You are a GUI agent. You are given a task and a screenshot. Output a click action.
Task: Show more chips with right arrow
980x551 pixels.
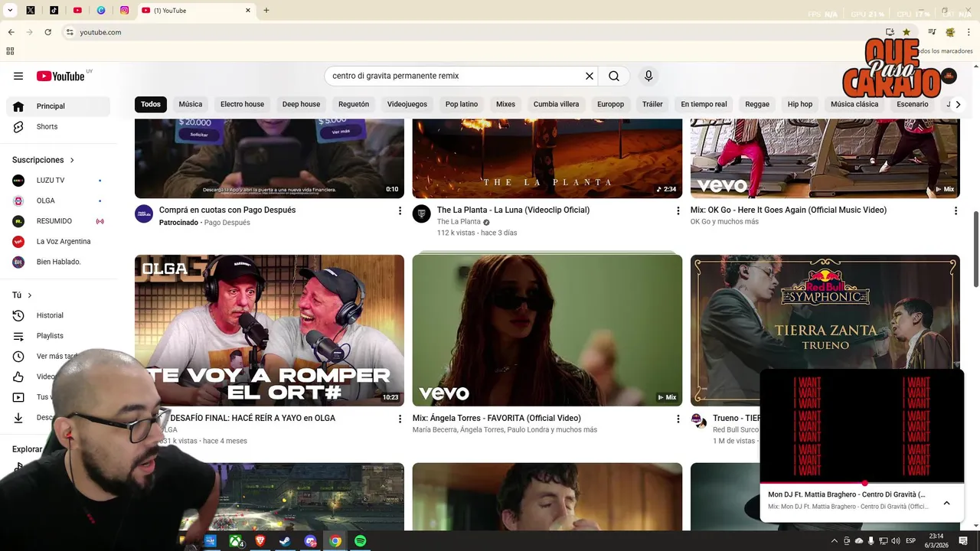(x=958, y=104)
